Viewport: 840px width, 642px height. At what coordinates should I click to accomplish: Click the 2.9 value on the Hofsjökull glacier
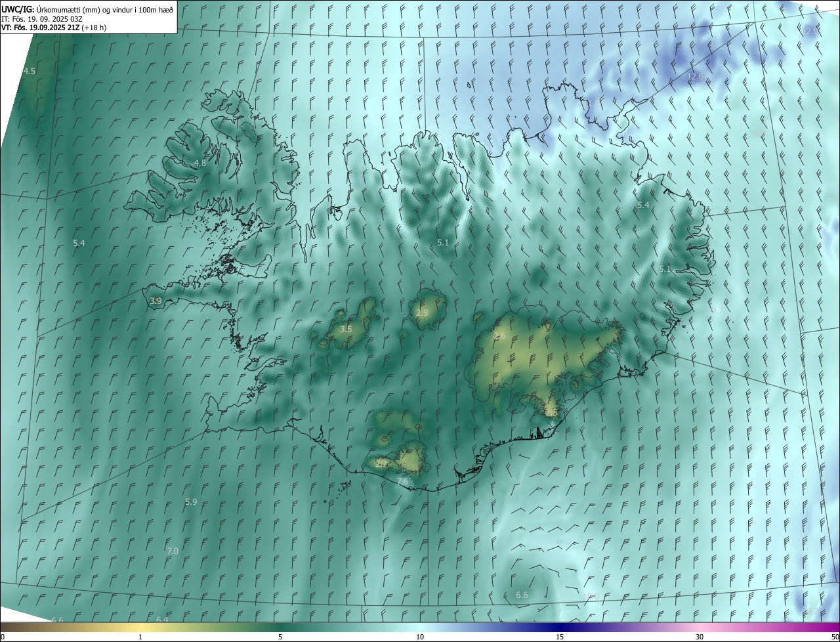(422, 313)
